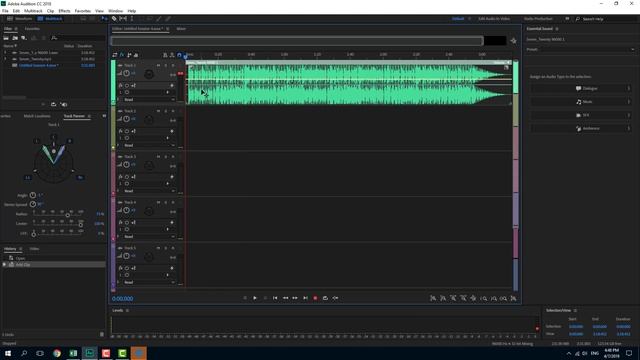Click the timecode display 0:00.000

pos(122,299)
